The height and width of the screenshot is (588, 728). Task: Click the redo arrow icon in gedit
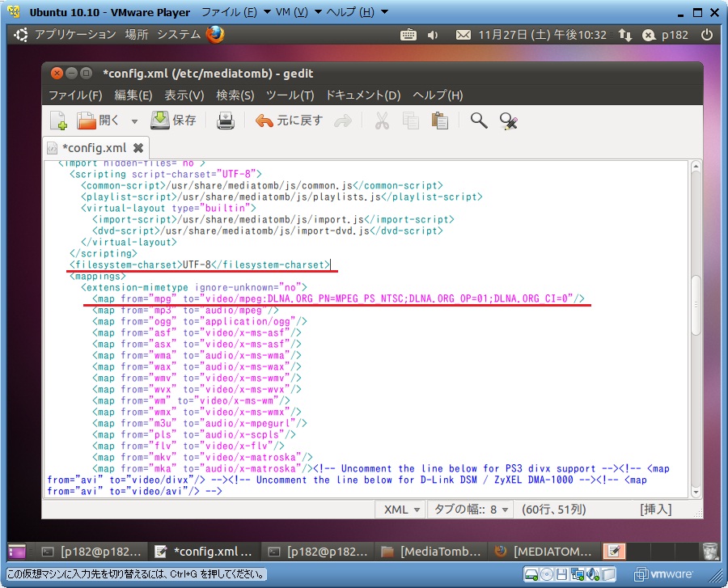tap(343, 121)
